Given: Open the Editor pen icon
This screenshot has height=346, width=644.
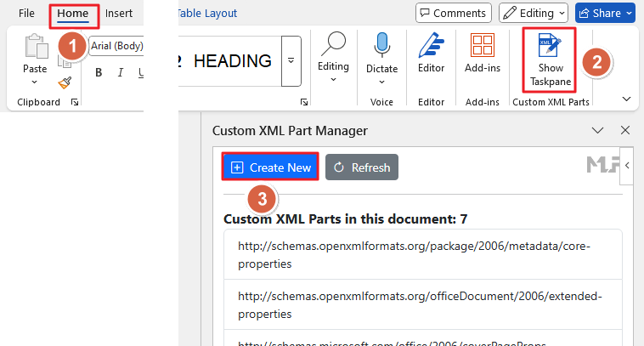Looking at the screenshot, I should pos(432,45).
